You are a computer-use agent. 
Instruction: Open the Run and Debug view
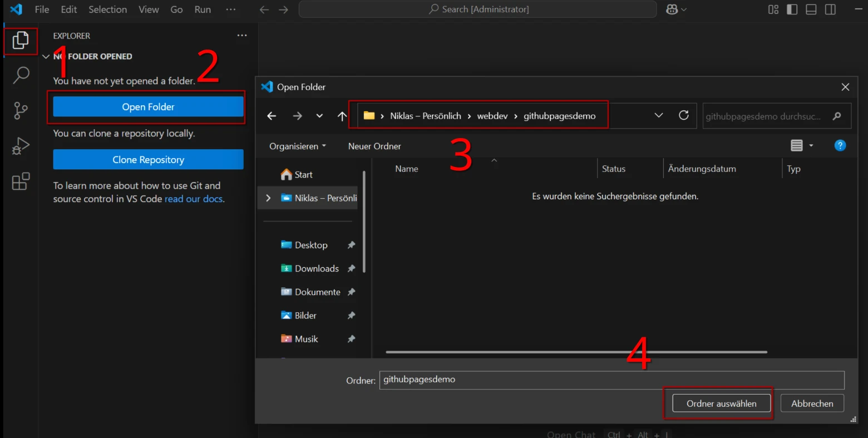coord(21,146)
